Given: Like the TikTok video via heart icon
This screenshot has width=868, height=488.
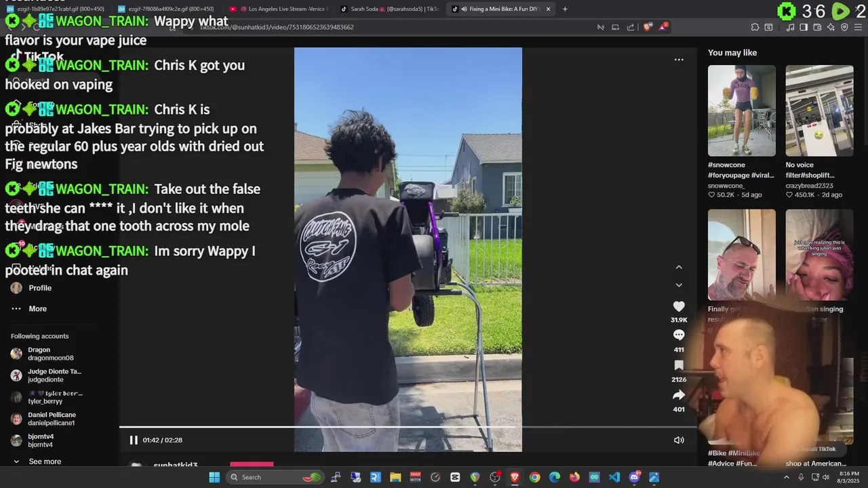Looking at the screenshot, I should (679, 306).
